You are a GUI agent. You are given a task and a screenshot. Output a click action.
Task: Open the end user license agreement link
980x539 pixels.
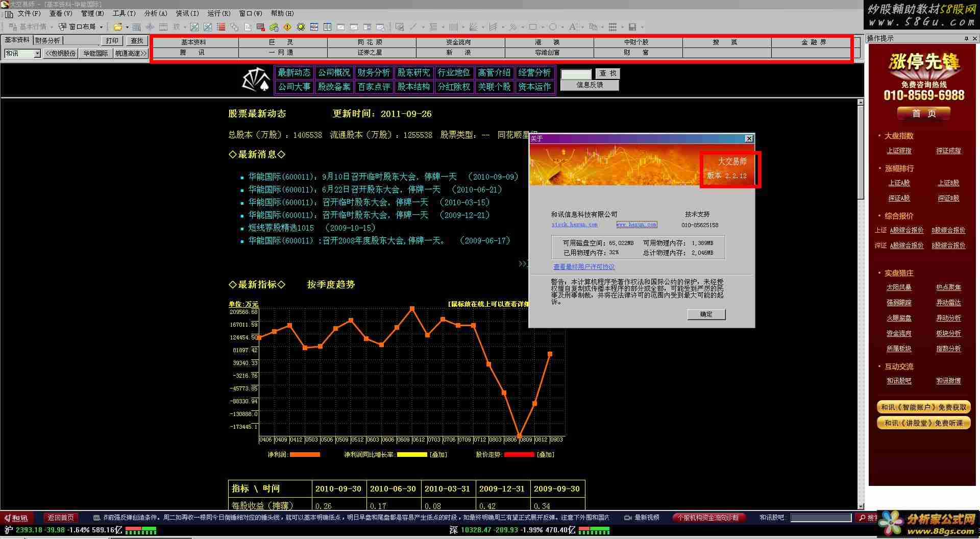584,267
